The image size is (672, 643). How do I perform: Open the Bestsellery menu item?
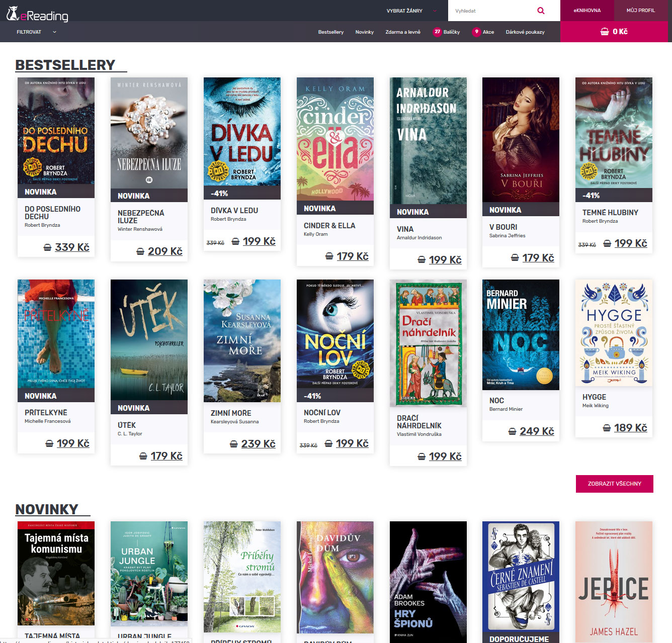[330, 32]
